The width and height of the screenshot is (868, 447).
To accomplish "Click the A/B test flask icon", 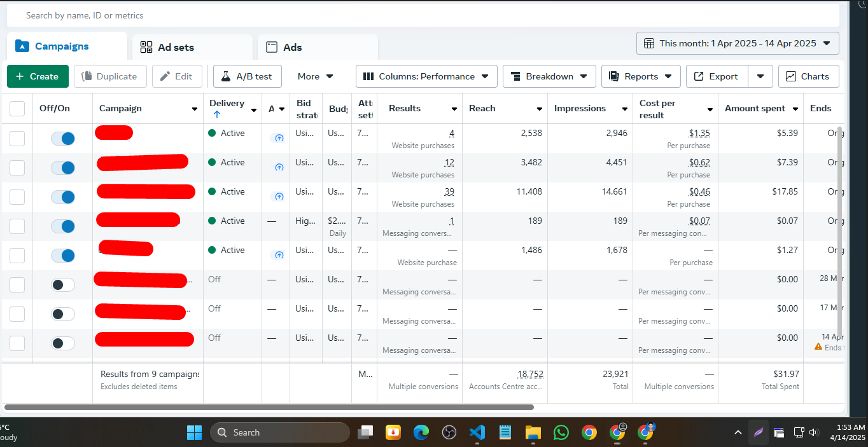I will pyautogui.click(x=225, y=76).
